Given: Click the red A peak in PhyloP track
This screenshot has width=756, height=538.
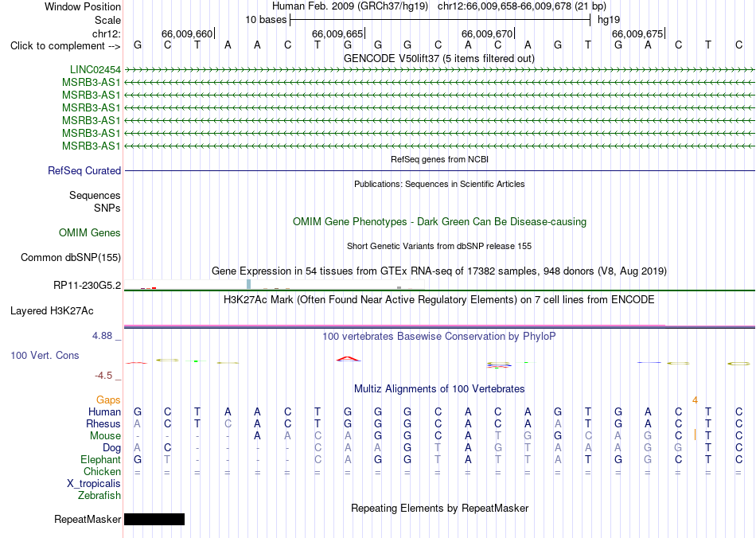Looking at the screenshot, I should pos(348,359).
